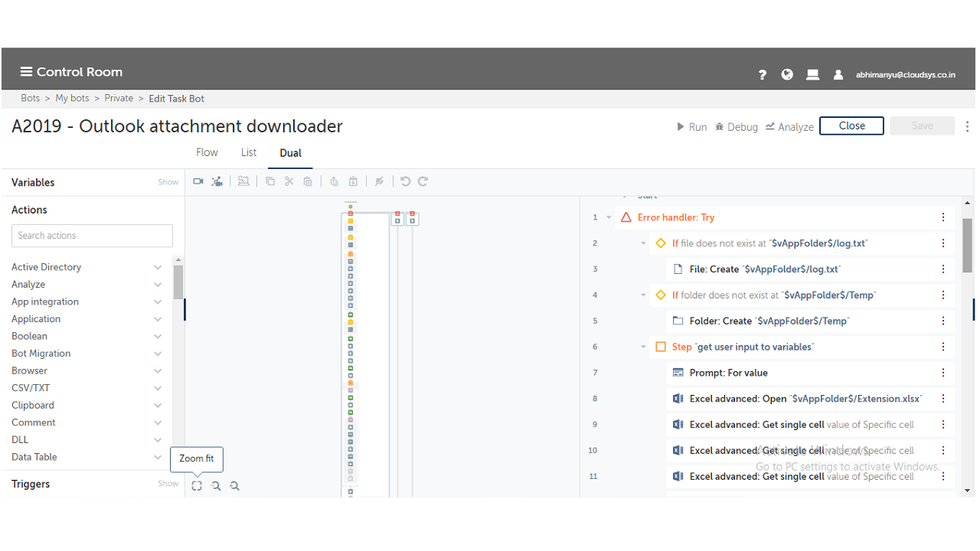Click the Search actions input field
This screenshot has height=551, width=980.
click(92, 236)
